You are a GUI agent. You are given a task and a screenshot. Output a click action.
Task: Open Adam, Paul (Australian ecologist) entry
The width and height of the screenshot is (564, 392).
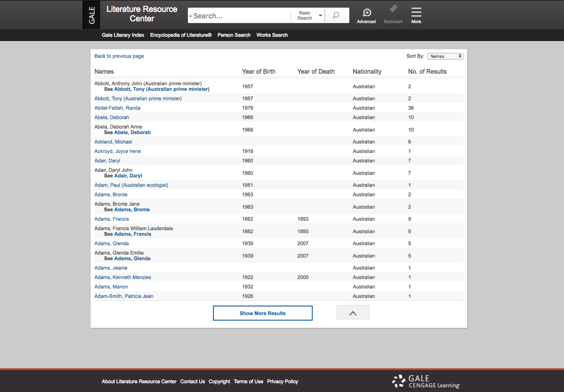pyautogui.click(x=131, y=185)
